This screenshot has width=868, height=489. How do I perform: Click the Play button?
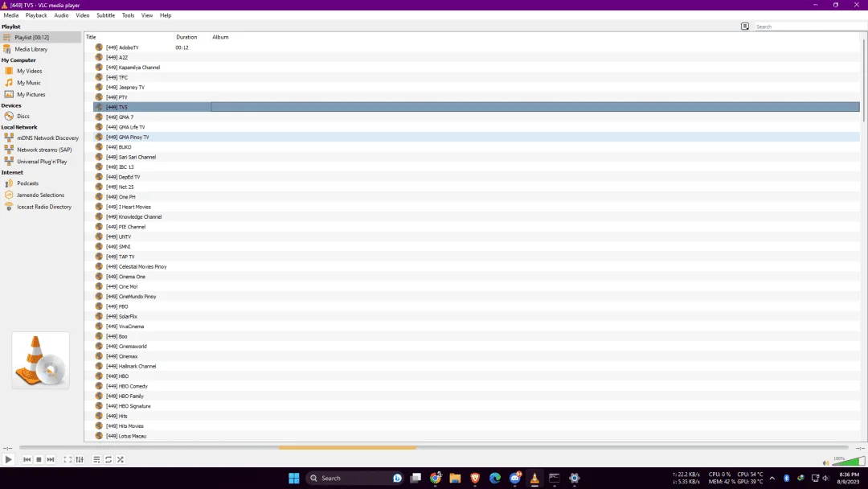point(8,460)
